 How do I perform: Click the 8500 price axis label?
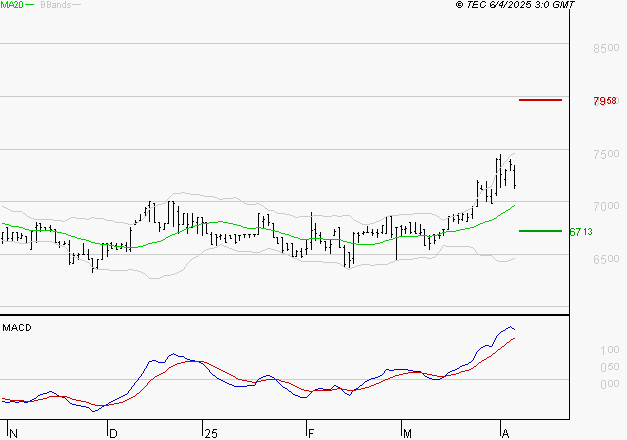tap(606, 48)
